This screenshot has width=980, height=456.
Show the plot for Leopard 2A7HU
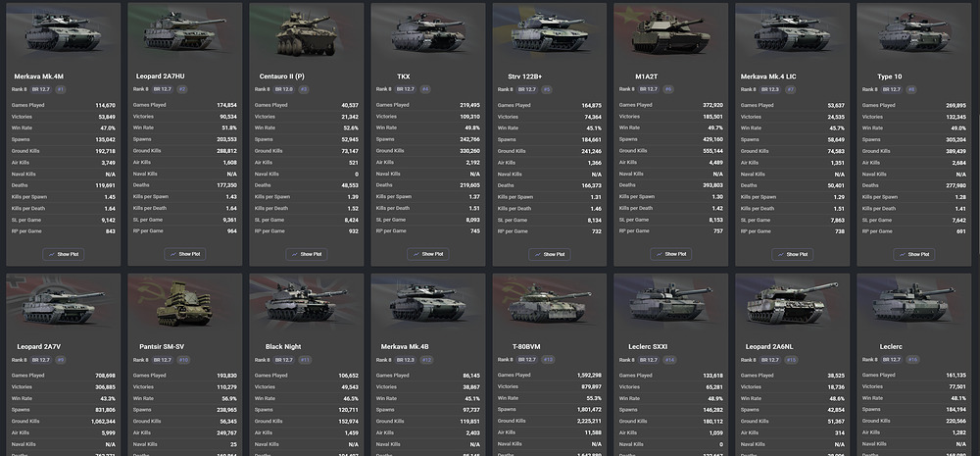tap(185, 254)
